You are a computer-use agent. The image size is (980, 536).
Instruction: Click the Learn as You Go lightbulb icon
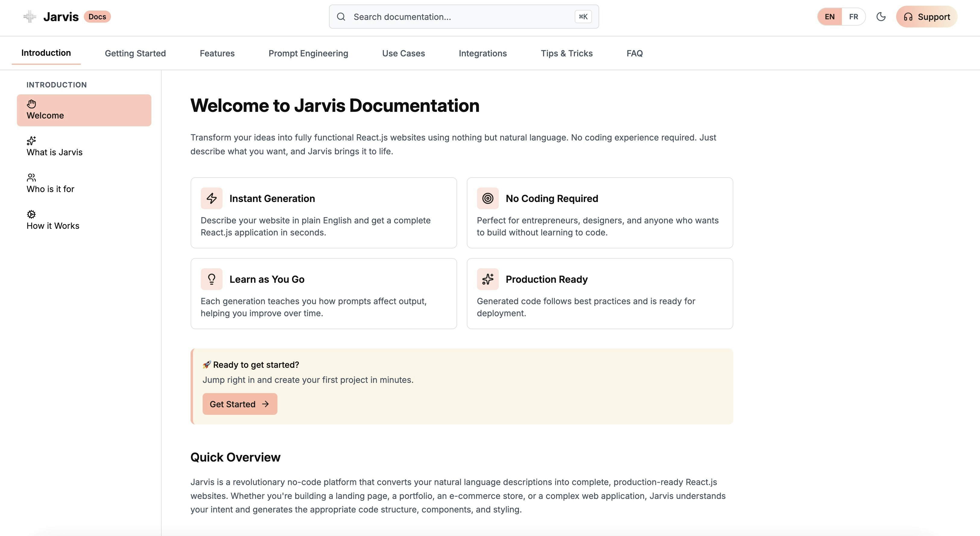(211, 279)
